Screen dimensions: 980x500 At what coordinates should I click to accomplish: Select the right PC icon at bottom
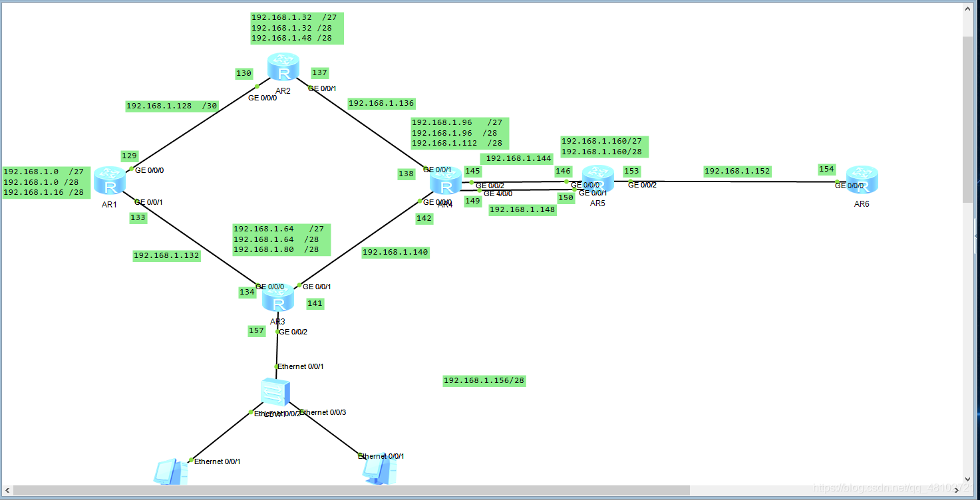[380, 470]
